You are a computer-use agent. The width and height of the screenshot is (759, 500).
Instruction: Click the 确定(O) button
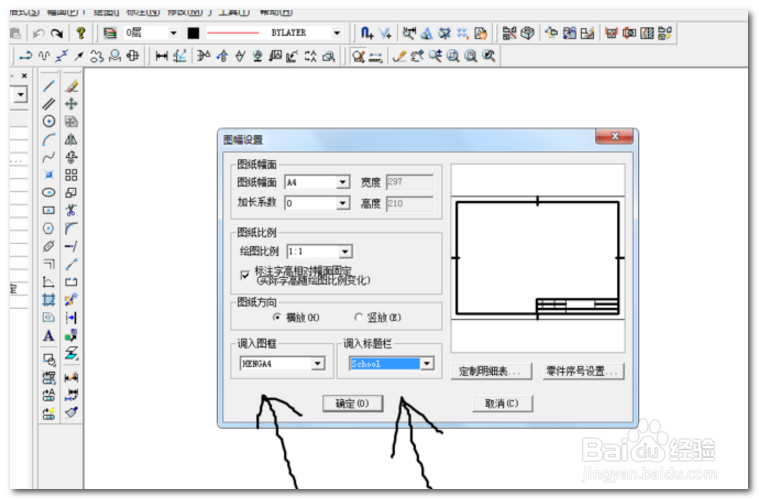pyautogui.click(x=352, y=403)
